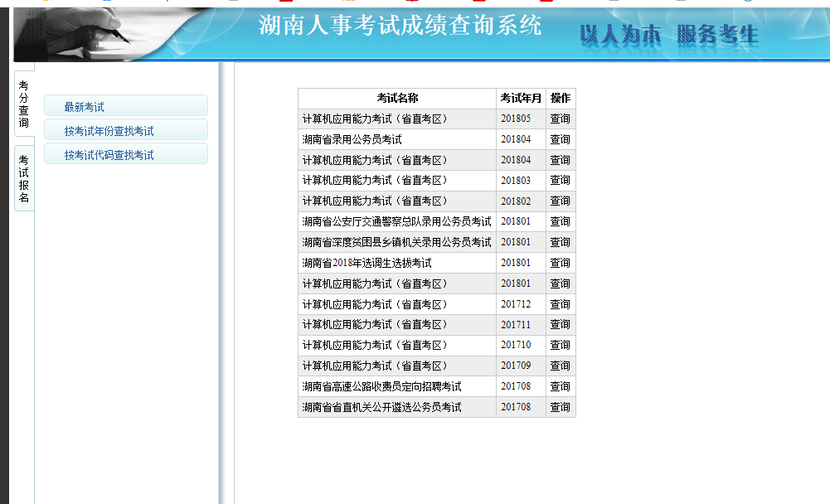Click the 考试名称 column header
This screenshot has height=504, width=830.
point(397,98)
